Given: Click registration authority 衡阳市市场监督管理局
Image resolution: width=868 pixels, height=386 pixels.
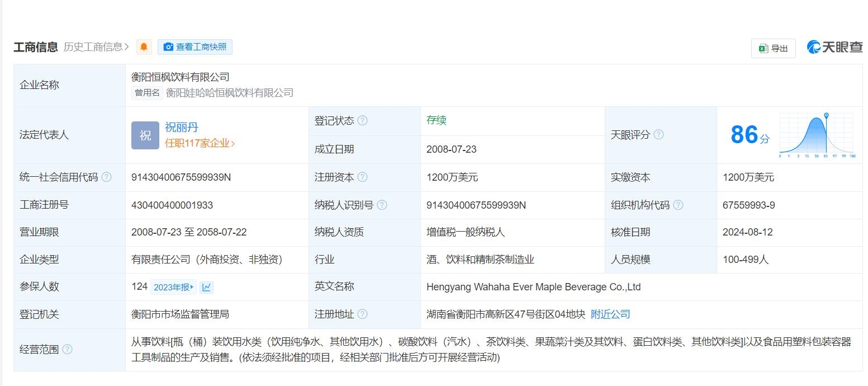Looking at the screenshot, I should pyautogui.click(x=180, y=314).
